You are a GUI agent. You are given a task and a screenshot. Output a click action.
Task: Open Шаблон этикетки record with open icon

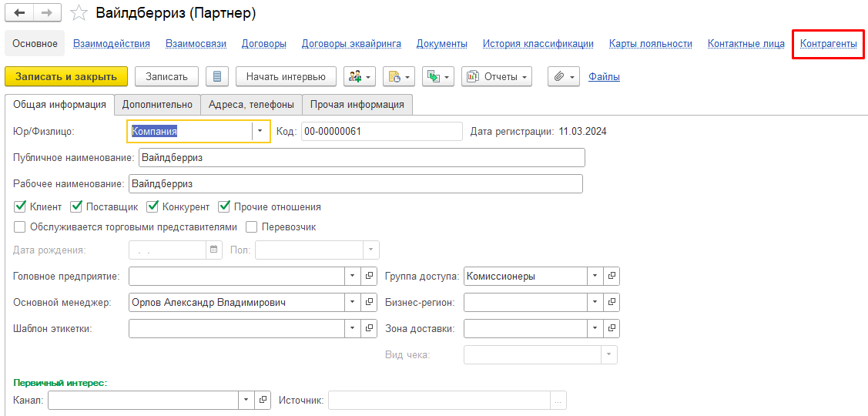click(369, 328)
